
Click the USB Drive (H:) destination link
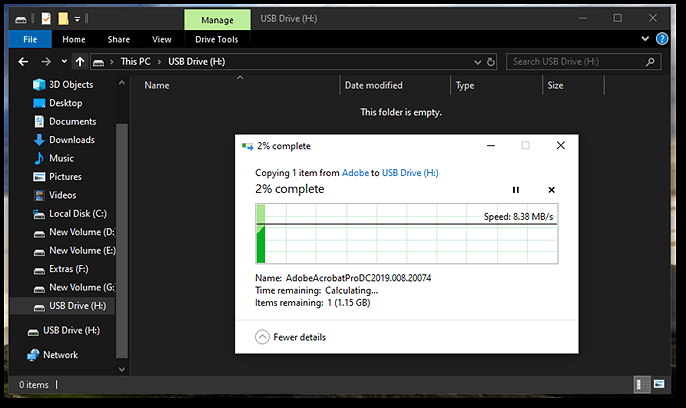tap(410, 173)
